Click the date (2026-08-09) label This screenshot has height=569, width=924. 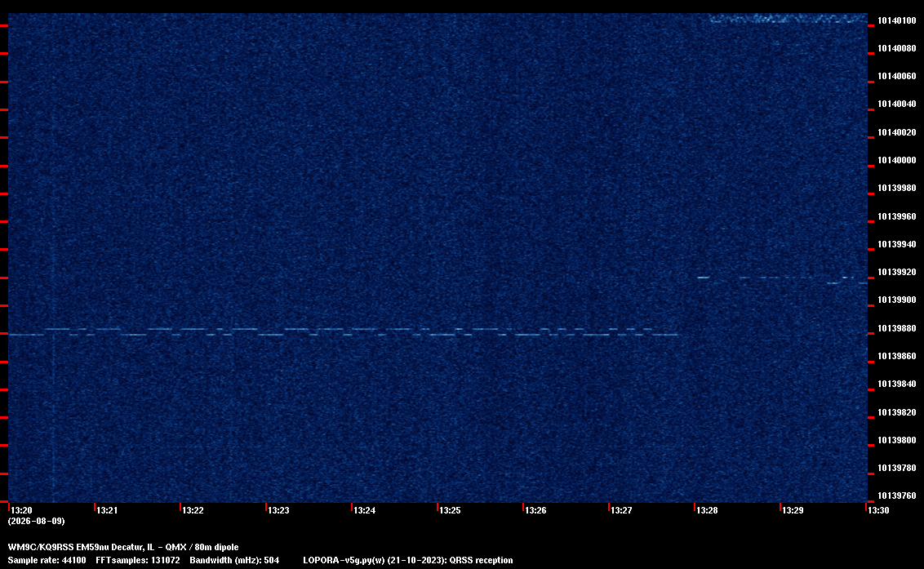tap(37, 521)
